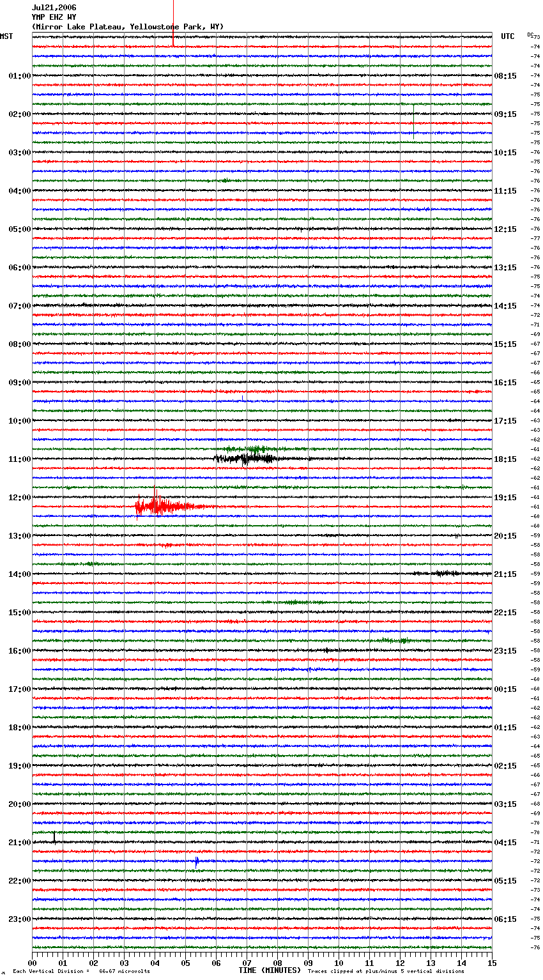Click the TIME (MINUTES) axis title
This screenshot has width=543, height=980.
(x=270, y=970)
